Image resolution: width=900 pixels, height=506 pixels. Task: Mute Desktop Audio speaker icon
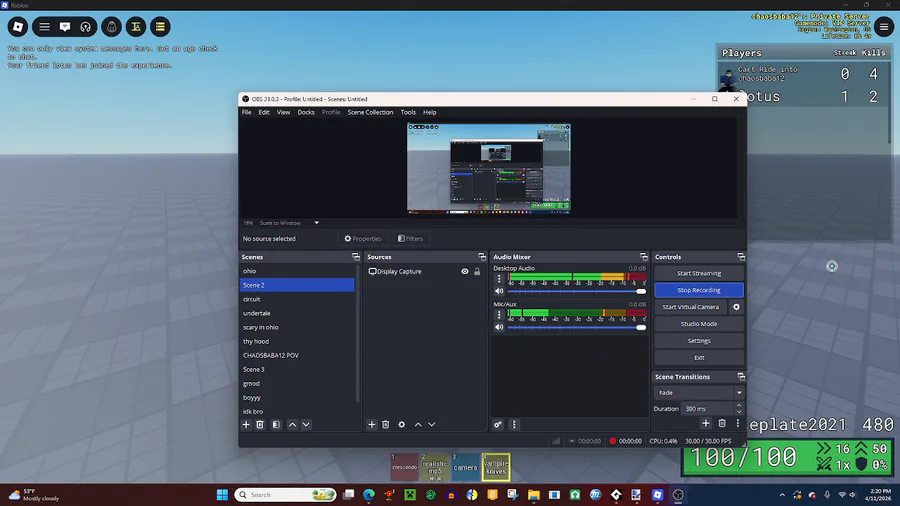(x=499, y=291)
